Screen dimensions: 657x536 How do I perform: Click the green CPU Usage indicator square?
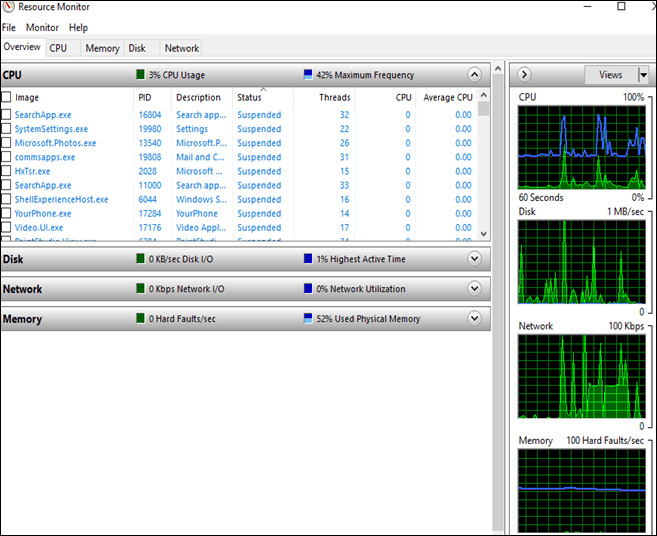[140, 75]
